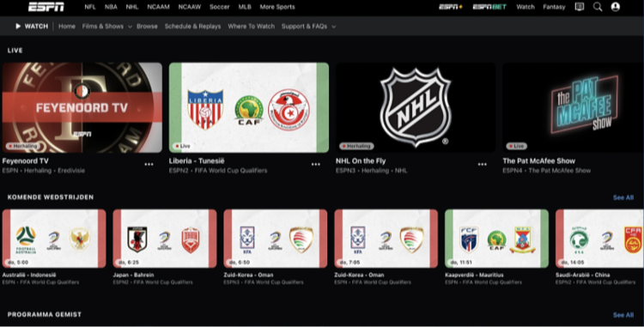Click the Kaapverdië - Mauritius title text
Viewport: 644px width, 327px height.
(474, 275)
